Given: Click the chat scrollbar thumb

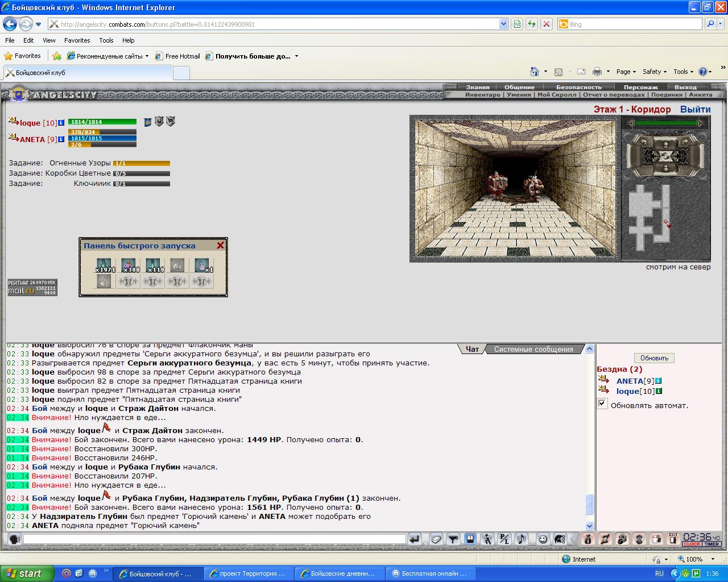Looking at the screenshot, I should 589,504.
